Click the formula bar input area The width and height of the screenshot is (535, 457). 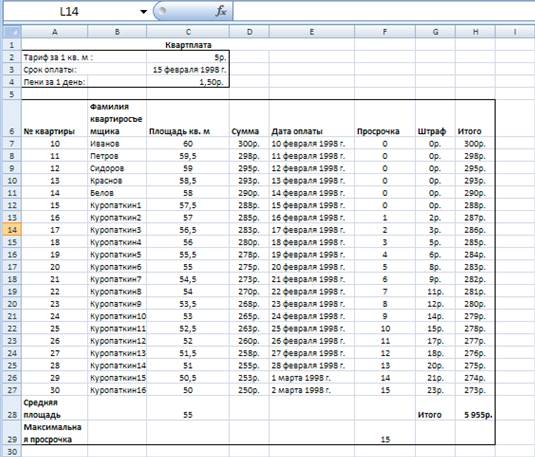pyautogui.click(x=384, y=12)
